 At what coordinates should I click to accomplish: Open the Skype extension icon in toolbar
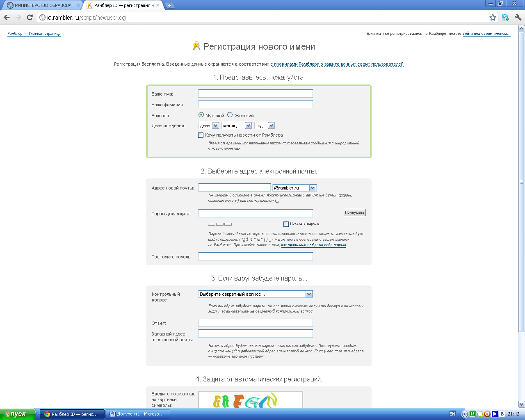505,17
